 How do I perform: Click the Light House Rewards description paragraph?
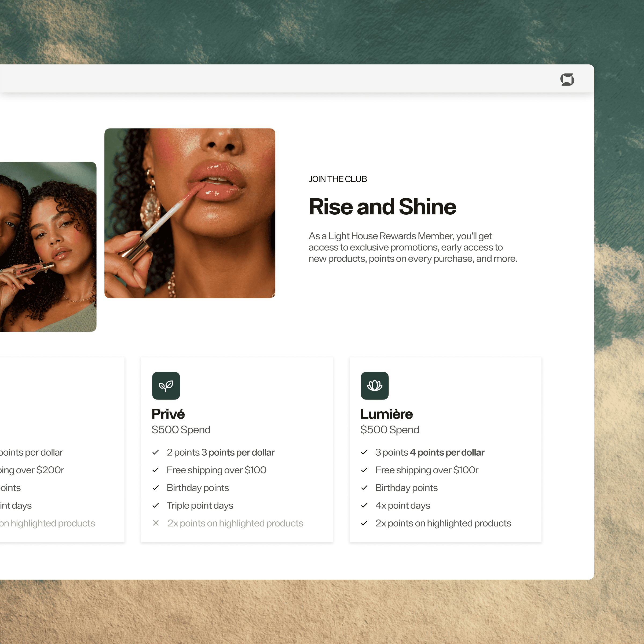click(413, 247)
